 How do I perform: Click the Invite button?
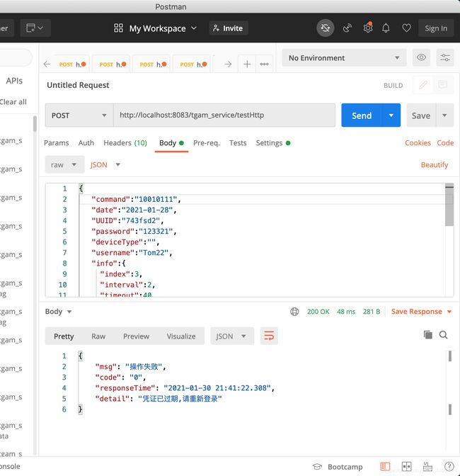tap(229, 28)
